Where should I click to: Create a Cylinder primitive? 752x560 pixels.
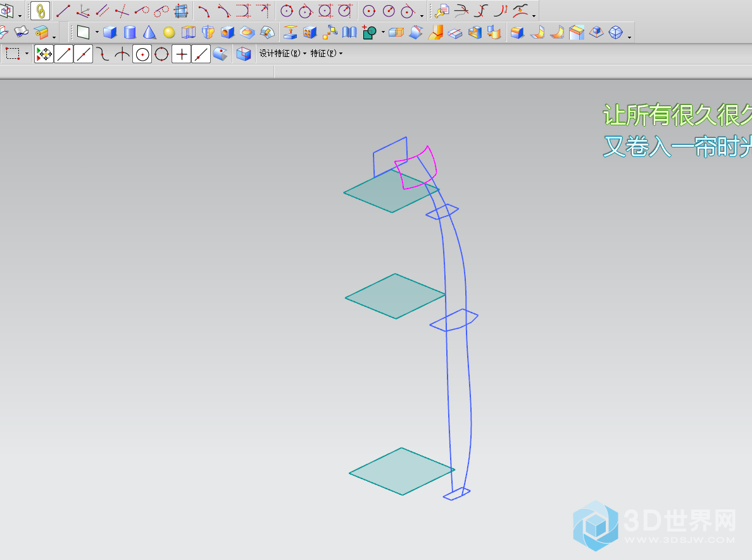(130, 32)
